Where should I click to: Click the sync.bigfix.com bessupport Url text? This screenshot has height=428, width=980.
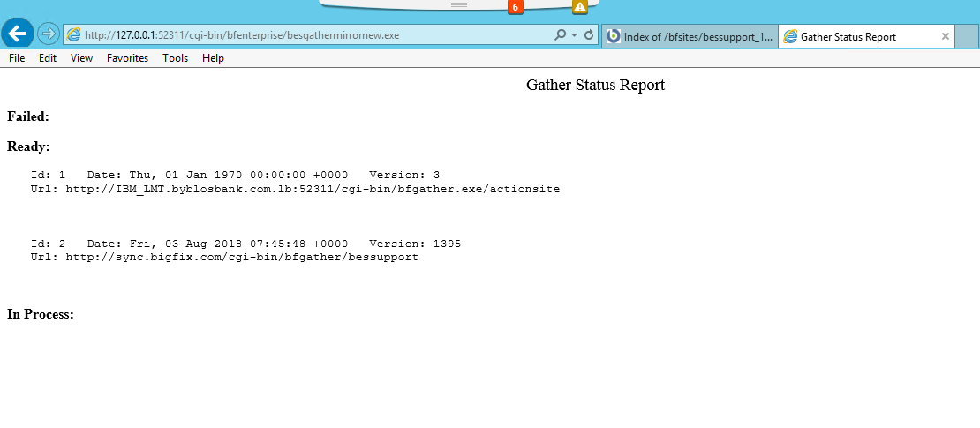click(224, 257)
